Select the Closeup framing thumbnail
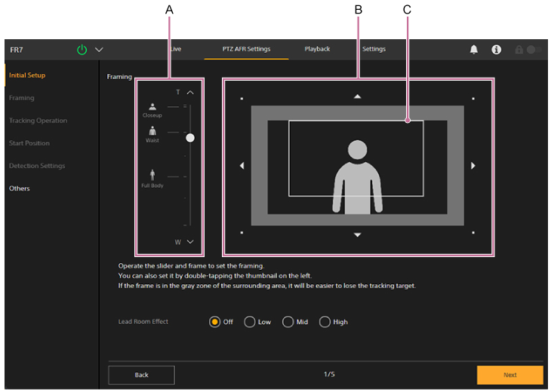Image resolution: width=551 pixels, height=392 pixels. [x=152, y=109]
